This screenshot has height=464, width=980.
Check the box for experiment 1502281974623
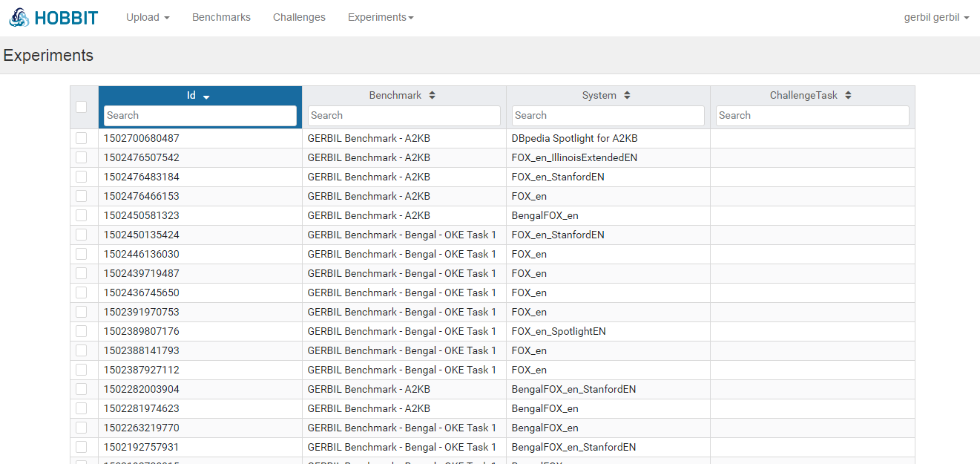(x=82, y=408)
